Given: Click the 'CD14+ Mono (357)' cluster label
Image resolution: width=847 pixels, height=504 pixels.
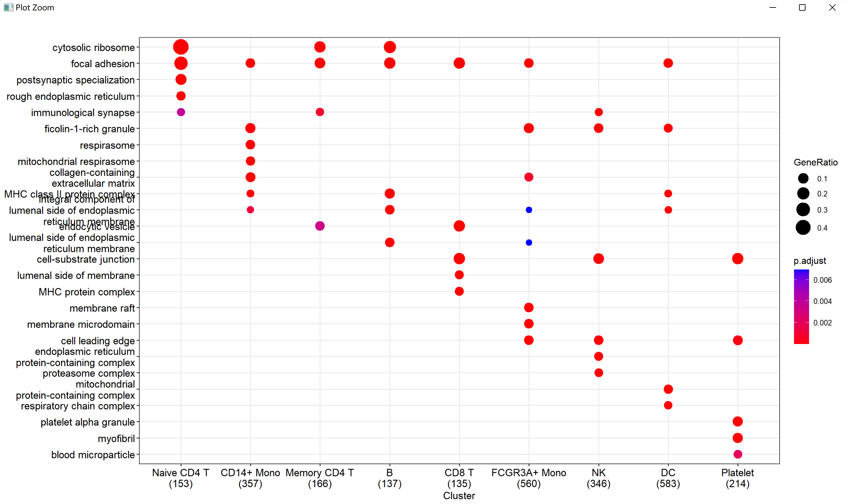Looking at the screenshot, I should (250, 478).
